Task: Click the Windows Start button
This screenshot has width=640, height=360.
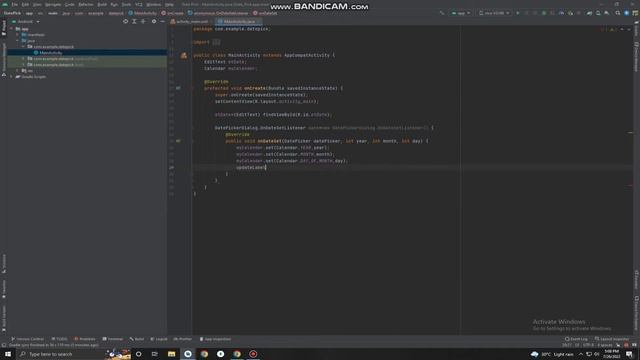Action: pos(8,354)
